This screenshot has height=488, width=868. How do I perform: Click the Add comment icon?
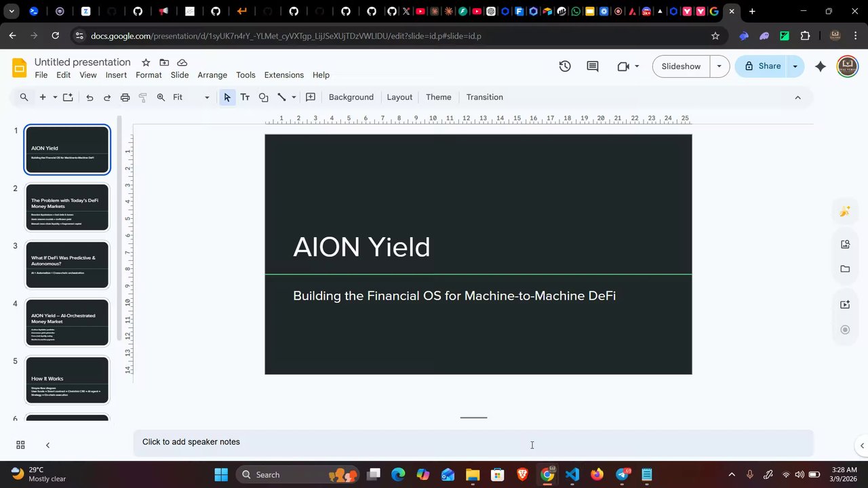click(311, 98)
